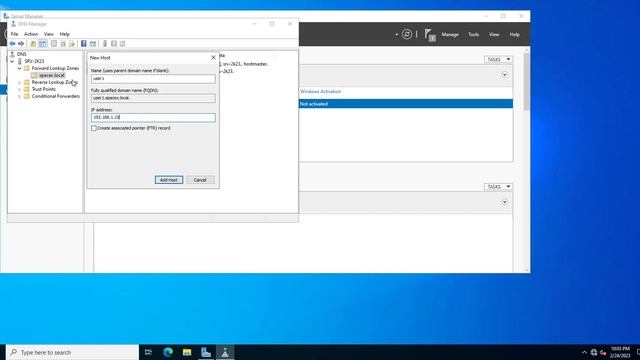Click the Export List toolbar icon

pos(72,44)
